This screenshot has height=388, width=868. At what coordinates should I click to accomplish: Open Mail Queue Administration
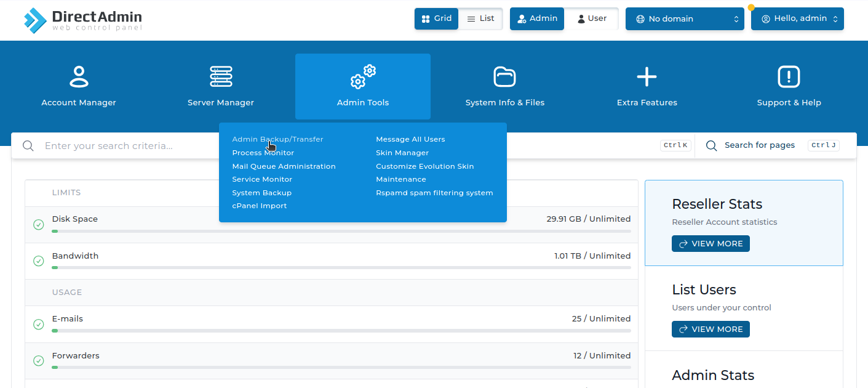[x=284, y=166]
